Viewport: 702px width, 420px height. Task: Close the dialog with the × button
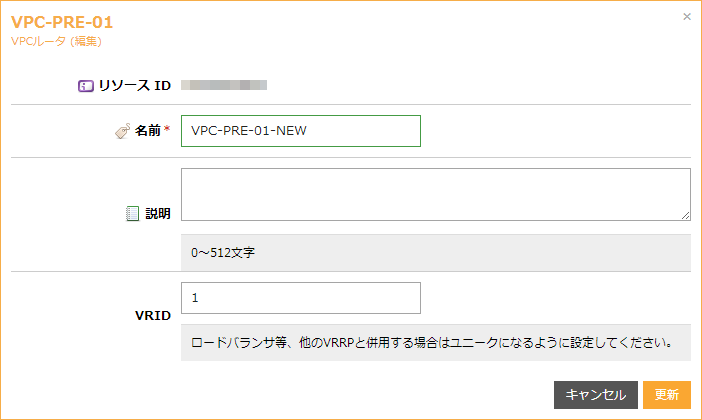(686, 17)
